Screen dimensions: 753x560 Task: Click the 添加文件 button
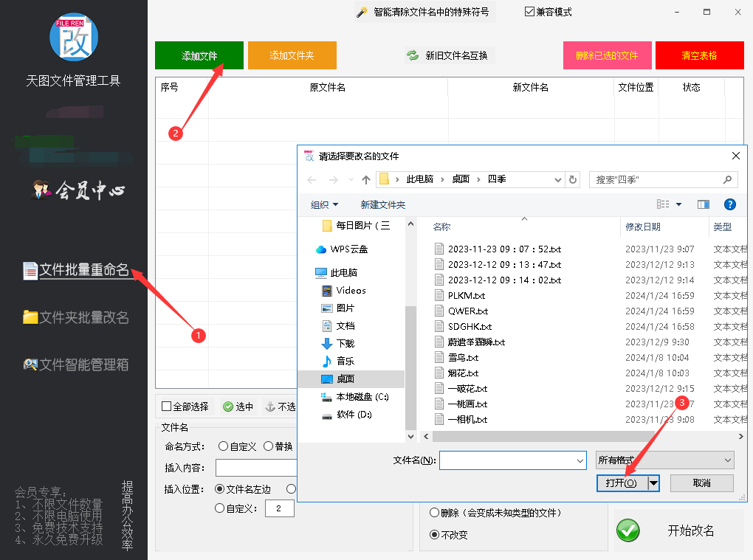[199, 55]
